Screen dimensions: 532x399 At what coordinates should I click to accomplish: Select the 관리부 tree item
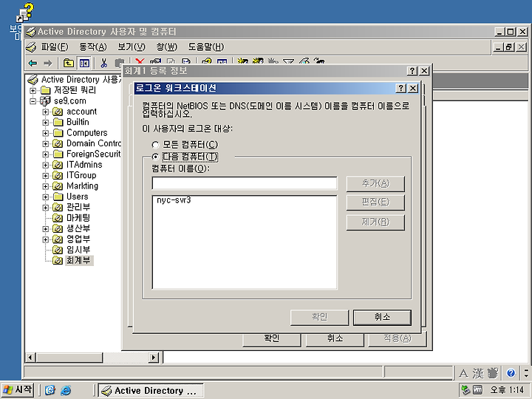78,208
